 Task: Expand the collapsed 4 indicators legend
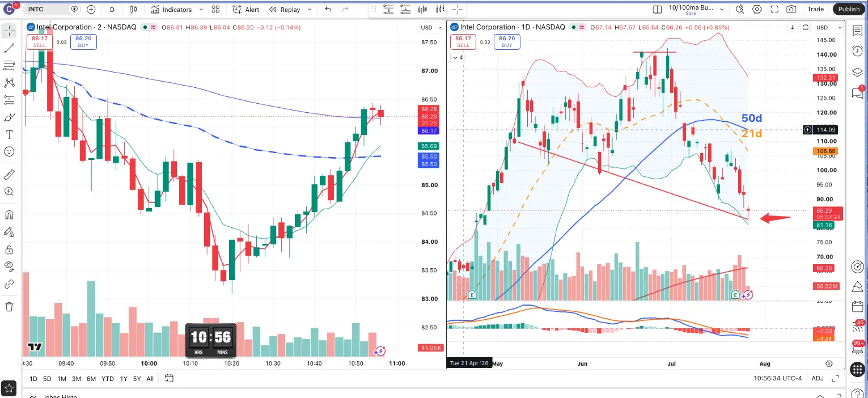[x=458, y=57]
